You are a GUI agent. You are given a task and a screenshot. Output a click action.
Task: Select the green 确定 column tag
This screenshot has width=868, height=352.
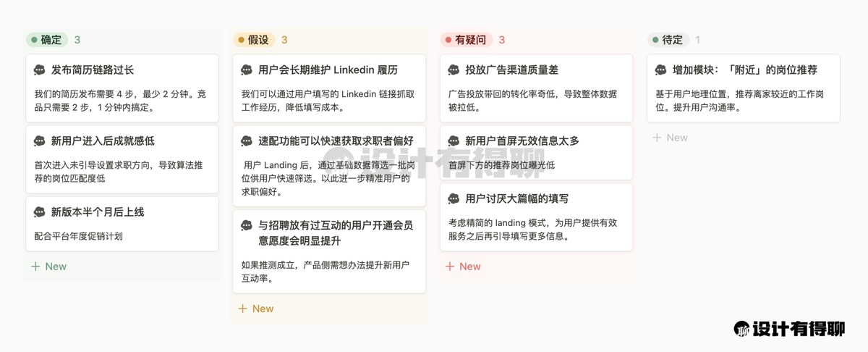point(46,40)
